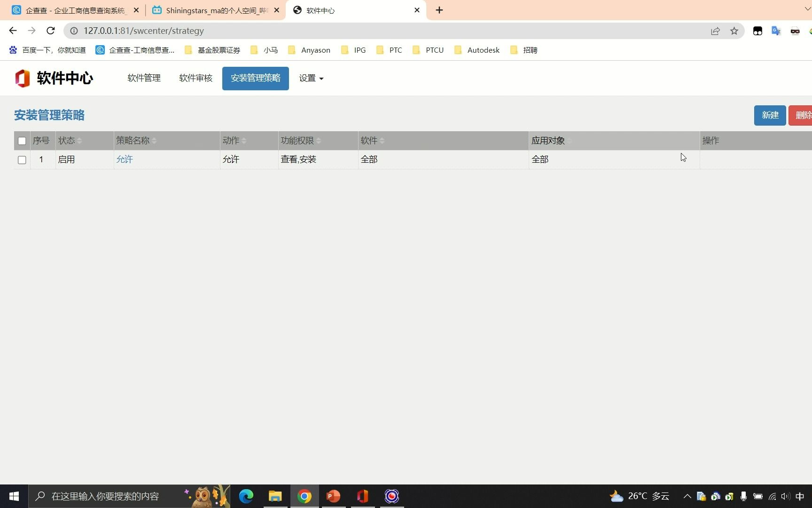This screenshot has width=812, height=508.
Task: Open Chrome from the taskbar
Action: 304,496
